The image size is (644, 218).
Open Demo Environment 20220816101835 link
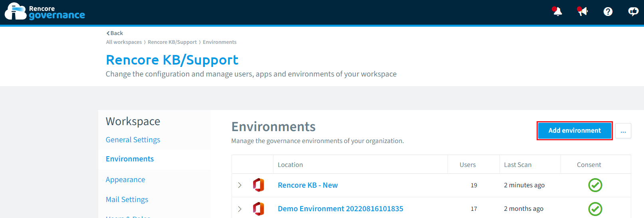coord(341,209)
